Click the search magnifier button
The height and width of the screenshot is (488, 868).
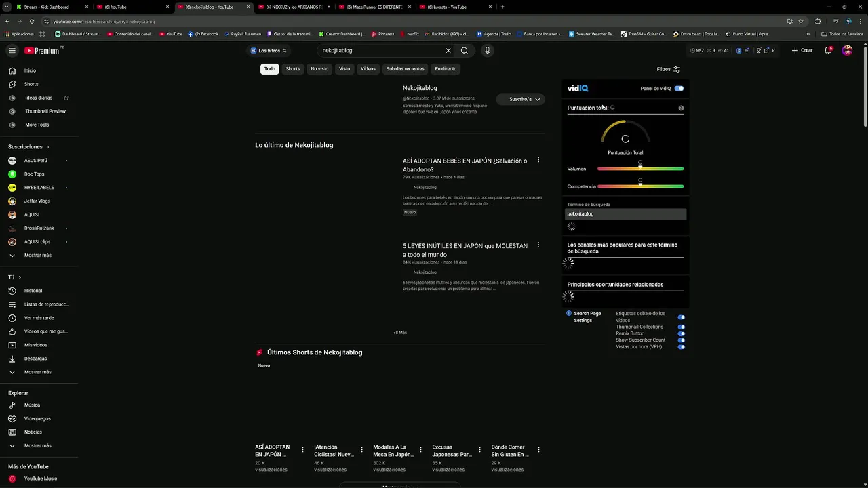(465, 50)
